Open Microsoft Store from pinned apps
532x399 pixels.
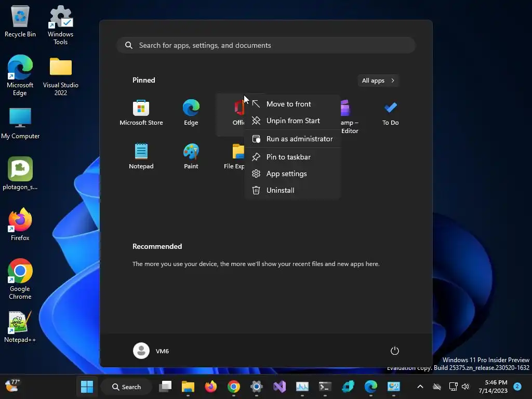(x=141, y=113)
